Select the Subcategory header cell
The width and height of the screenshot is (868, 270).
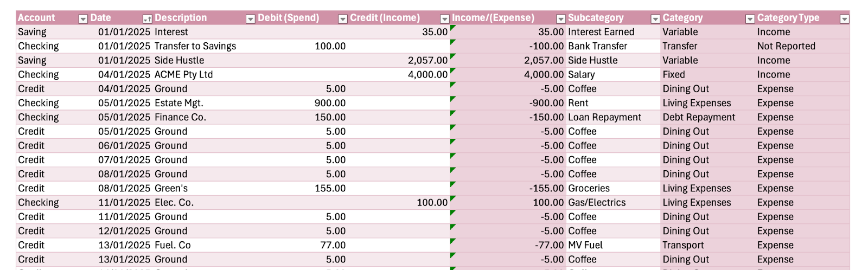coord(613,18)
